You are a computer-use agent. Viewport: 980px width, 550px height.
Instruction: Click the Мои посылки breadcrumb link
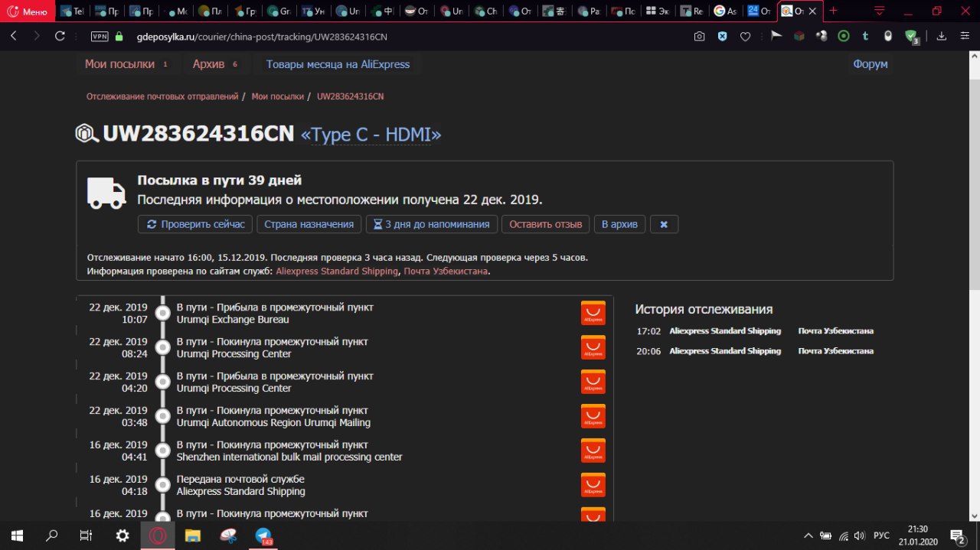(278, 96)
